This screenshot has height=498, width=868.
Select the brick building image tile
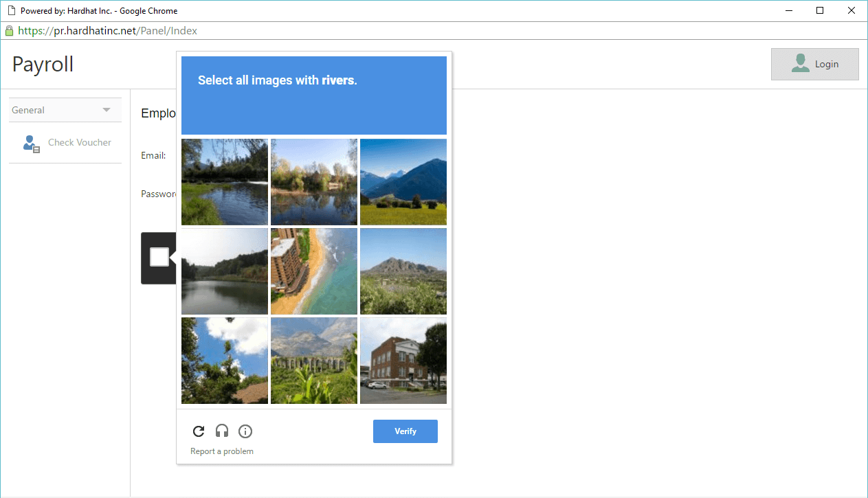click(x=403, y=361)
